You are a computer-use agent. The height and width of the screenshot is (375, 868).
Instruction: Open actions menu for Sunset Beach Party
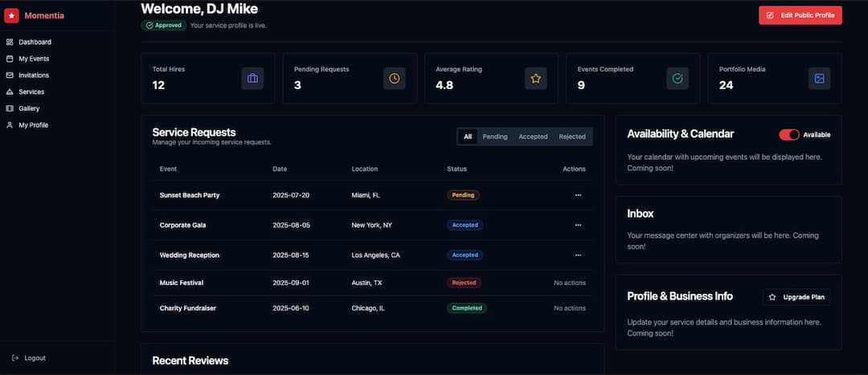tap(578, 195)
